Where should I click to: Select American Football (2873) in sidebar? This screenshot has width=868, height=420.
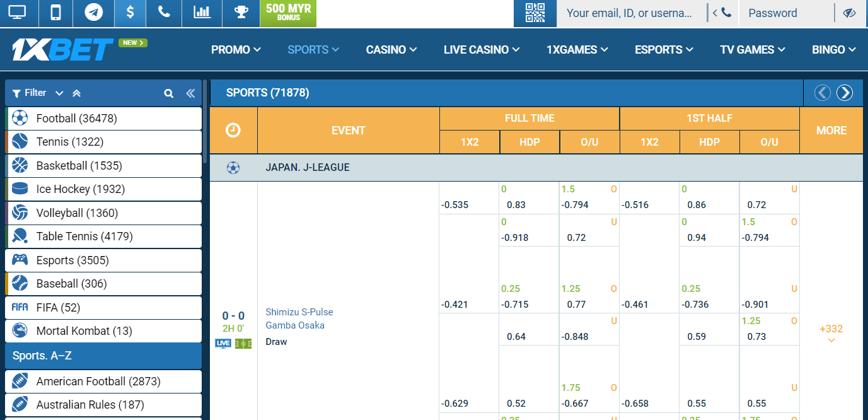pyautogui.click(x=103, y=382)
